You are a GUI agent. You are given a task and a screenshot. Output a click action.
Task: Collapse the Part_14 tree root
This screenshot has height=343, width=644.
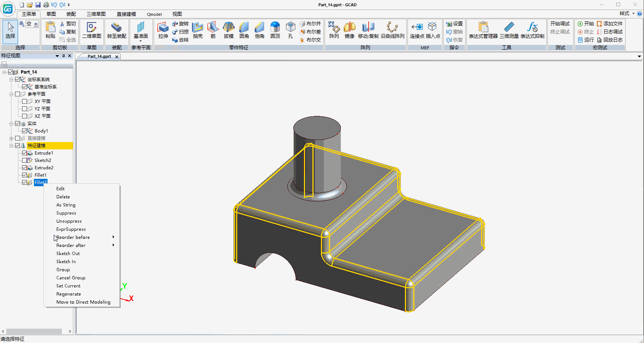(x=4, y=72)
